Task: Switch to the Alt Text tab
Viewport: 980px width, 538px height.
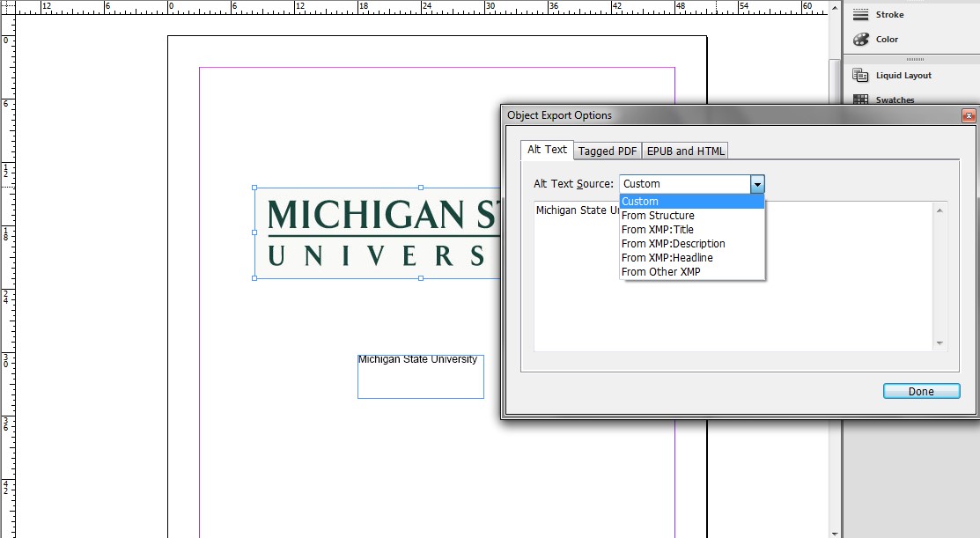Action: pyautogui.click(x=547, y=150)
